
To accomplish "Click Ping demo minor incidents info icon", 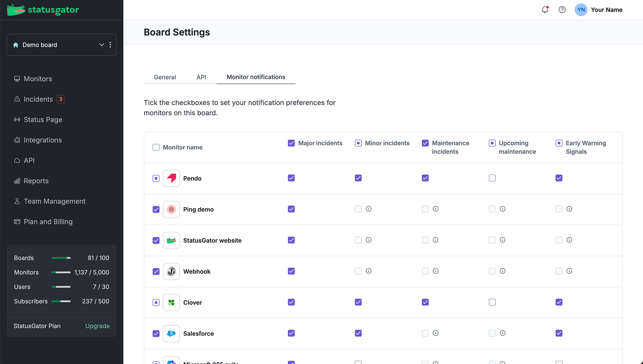I will tap(369, 209).
